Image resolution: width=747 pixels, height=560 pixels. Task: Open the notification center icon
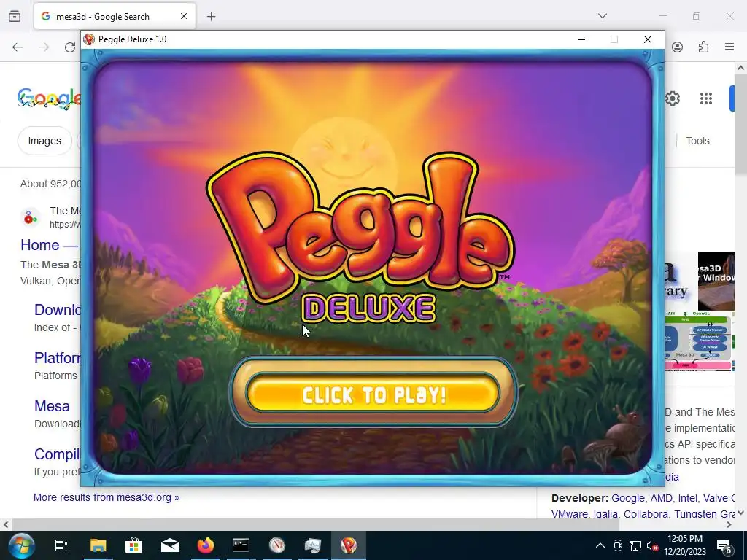724,545
